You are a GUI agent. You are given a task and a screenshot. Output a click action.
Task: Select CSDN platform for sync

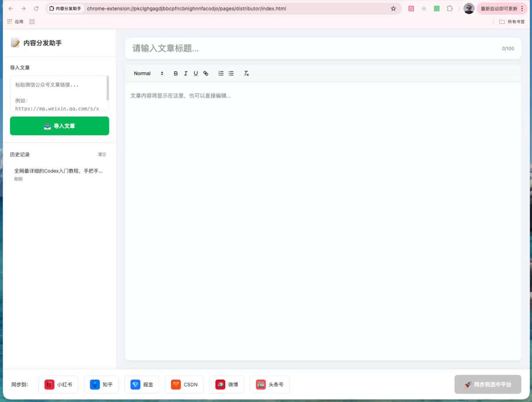[184, 385]
